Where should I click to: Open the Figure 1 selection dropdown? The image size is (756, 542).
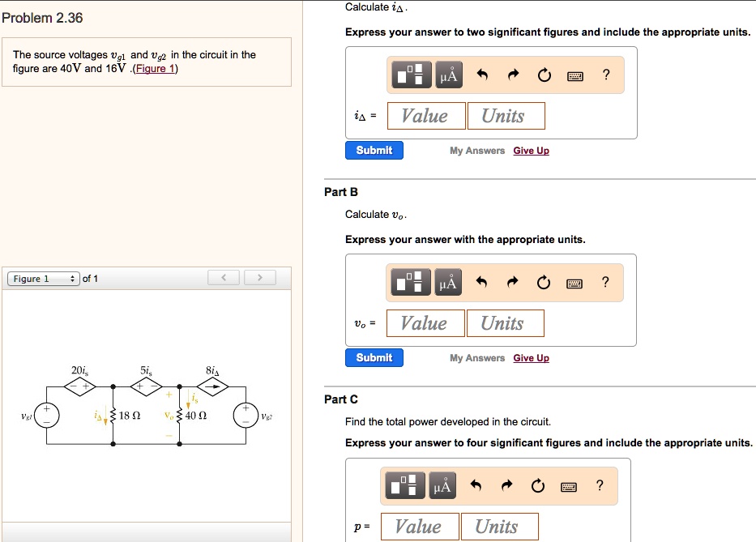pos(41,277)
